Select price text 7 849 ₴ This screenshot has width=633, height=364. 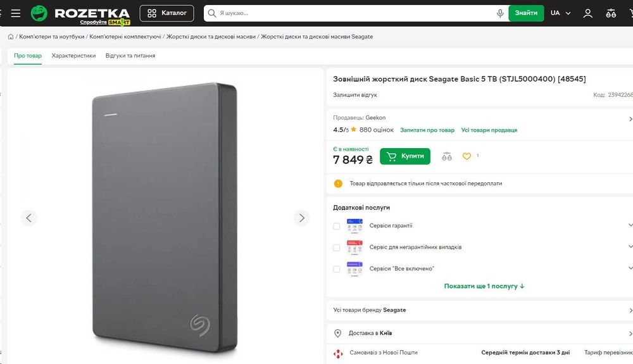point(353,160)
